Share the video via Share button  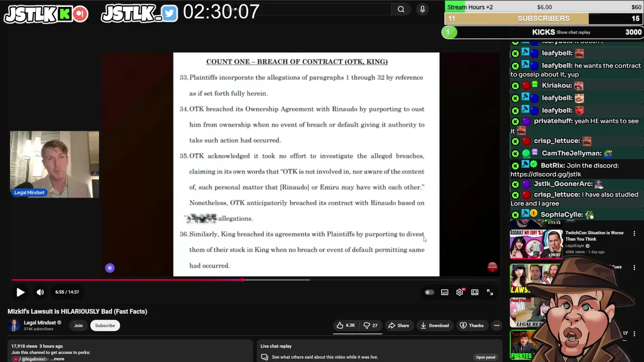pyautogui.click(x=398, y=325)
